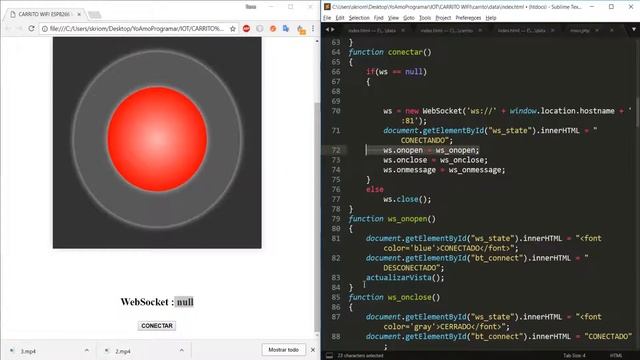This screenshot has width=640, height=360.
Task: Bookmark this page with the star
Action: tap(233, 29)
